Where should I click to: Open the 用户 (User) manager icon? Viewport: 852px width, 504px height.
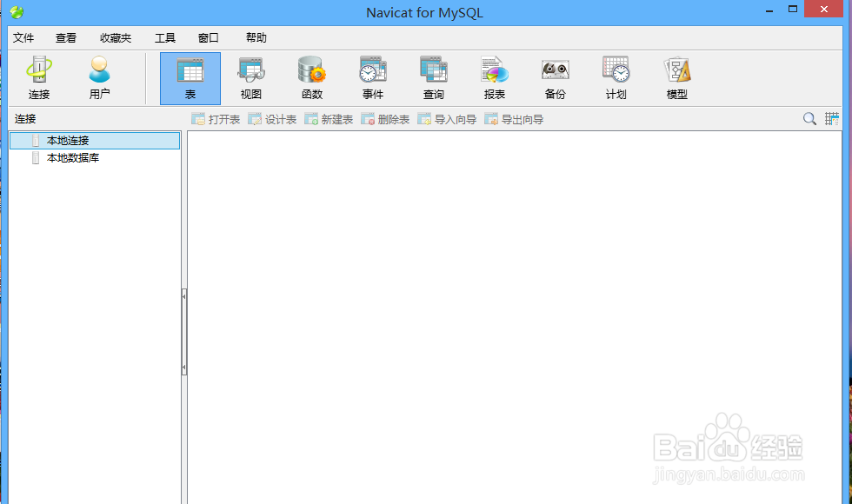(99, 77)
